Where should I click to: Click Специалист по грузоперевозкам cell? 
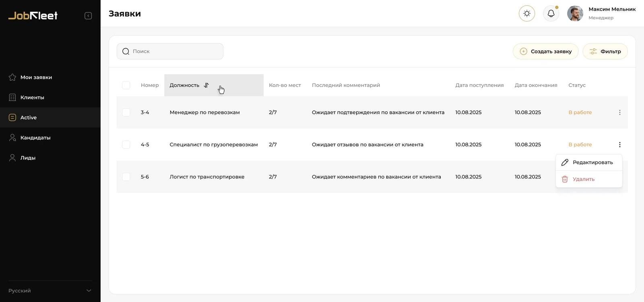pos(214,145)
